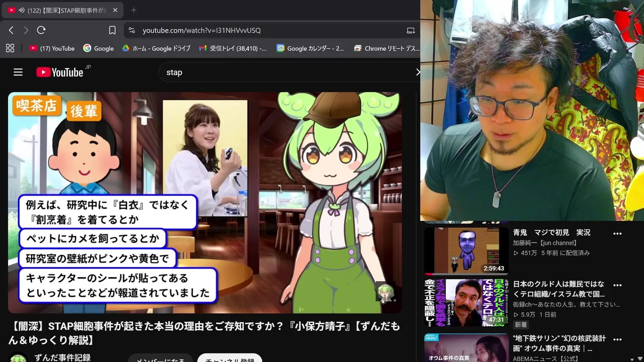This screenshot has width=644, height=362.
Task: Open the apps grid icon in bookmarks bar
Action: coord(10,48)
